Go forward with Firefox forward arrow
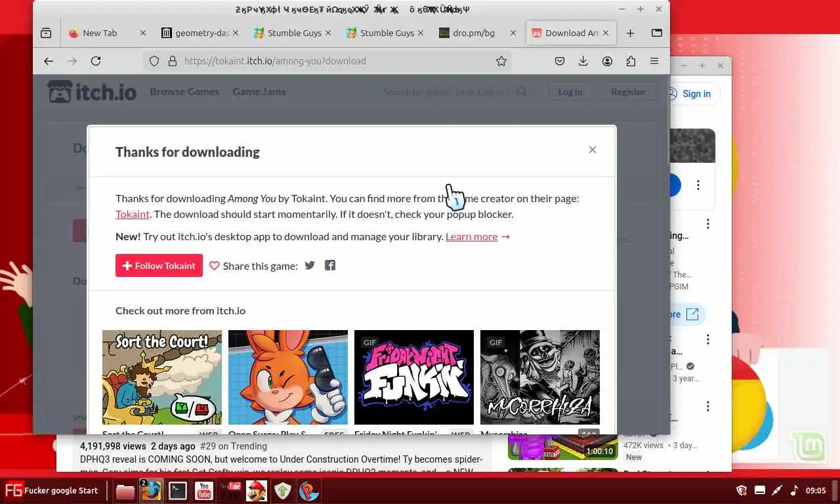This screenshot has width=840, height=504. click(x=72, y=61)
